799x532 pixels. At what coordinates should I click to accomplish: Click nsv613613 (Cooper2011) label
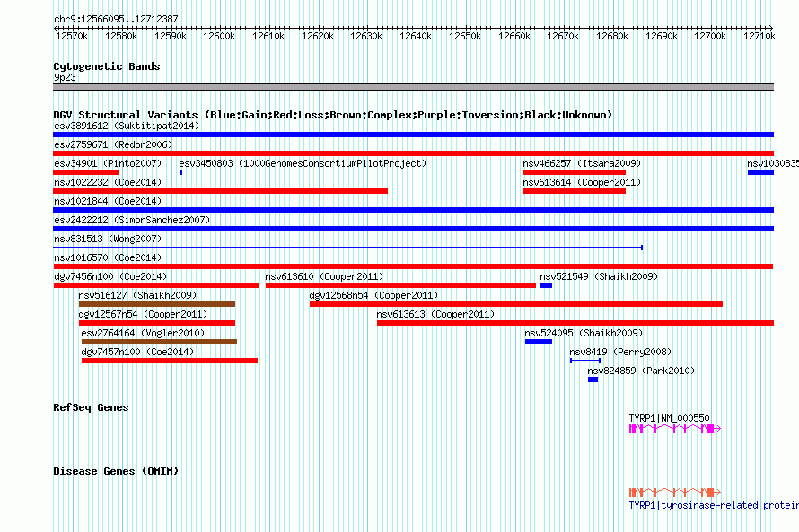tap(435, 314)
